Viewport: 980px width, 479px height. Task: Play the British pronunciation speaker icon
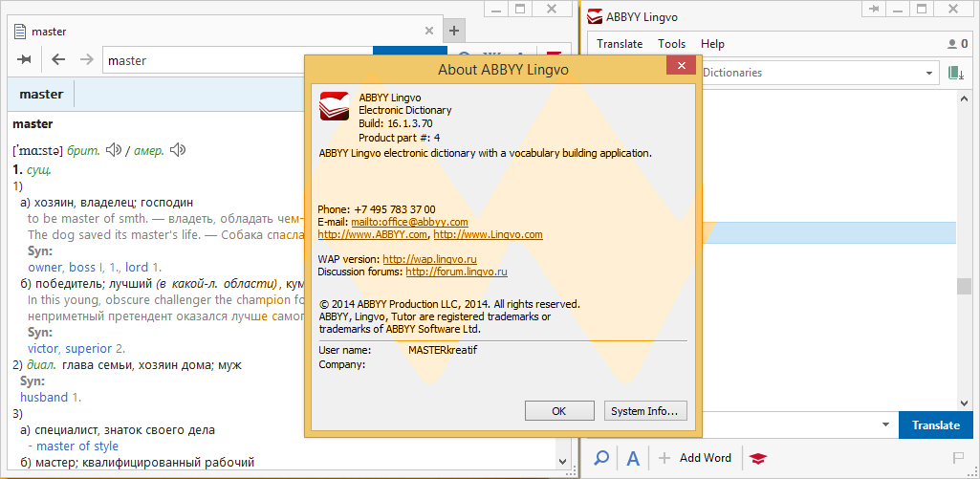tap(113, 150)
